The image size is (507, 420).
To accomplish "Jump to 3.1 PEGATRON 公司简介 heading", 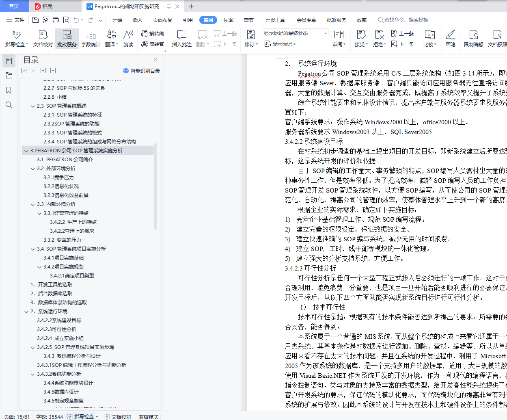I will point(65,160).
